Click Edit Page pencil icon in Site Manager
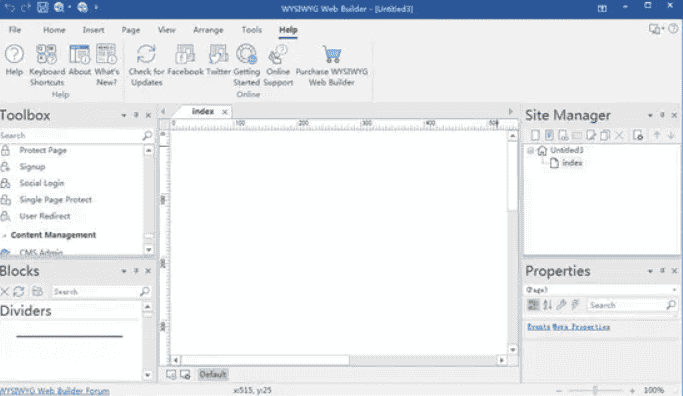 click(x=591, y=135)
